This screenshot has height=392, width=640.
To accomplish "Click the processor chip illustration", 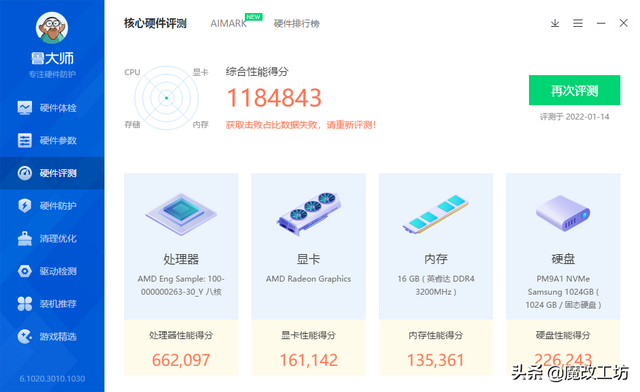I will tap(181, 214).
